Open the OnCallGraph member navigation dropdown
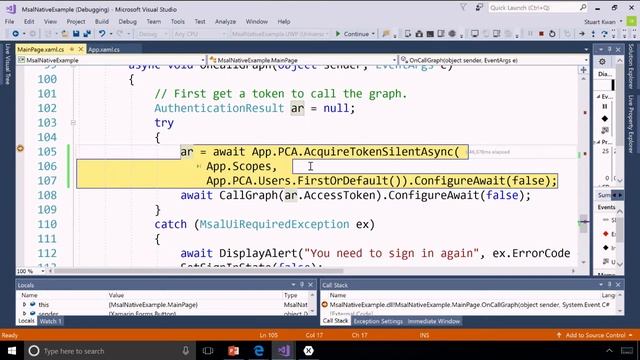640x360 pixels. point(494,60)
